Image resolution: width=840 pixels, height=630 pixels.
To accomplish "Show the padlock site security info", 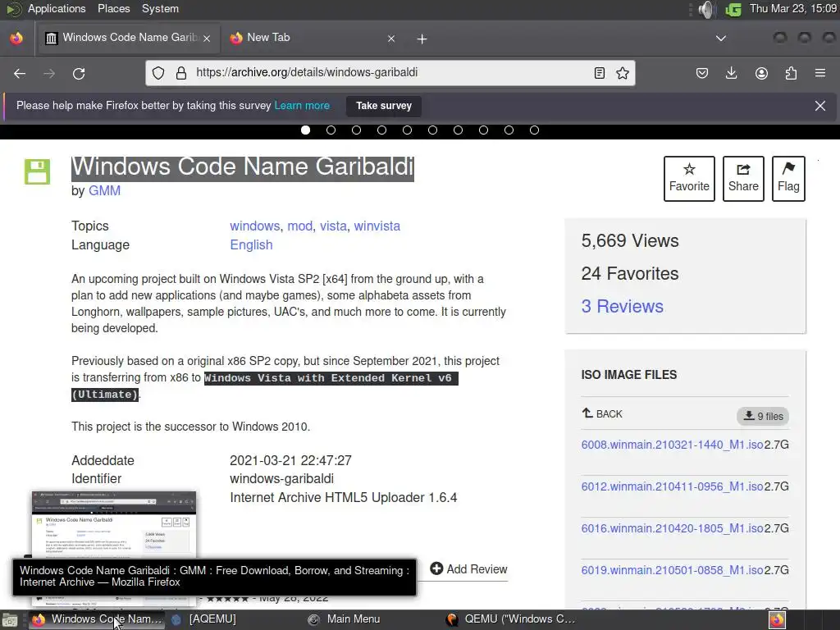I will coord(181,73).
